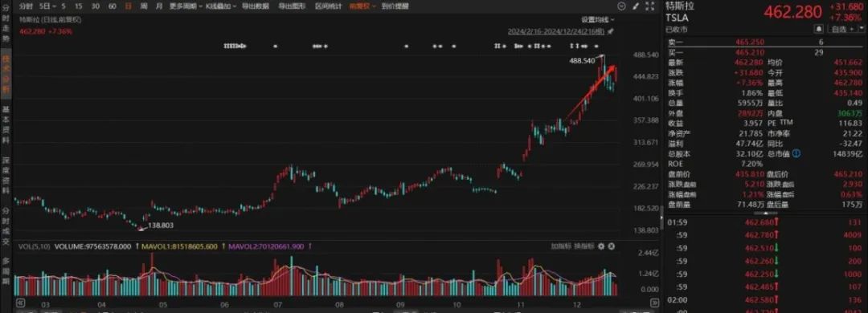This screenshot has width=868, height=313.
Task: Enter fullscreen chart mode
Action: point(649,6)
